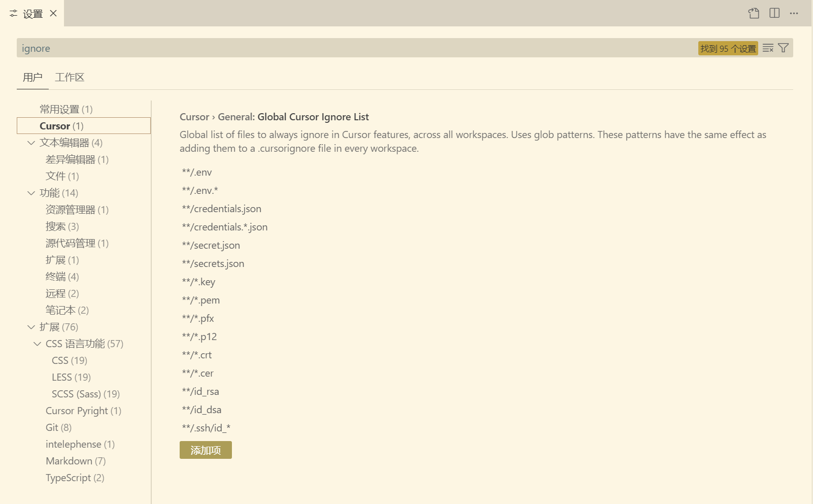Close the 设置 tab

(53, 13)
